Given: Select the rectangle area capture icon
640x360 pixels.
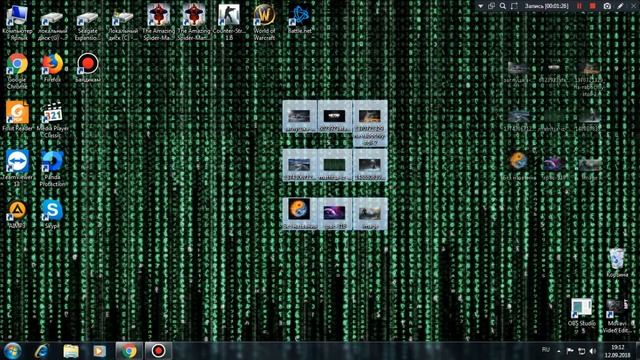Looking at the screenshot, I should 514,6.
